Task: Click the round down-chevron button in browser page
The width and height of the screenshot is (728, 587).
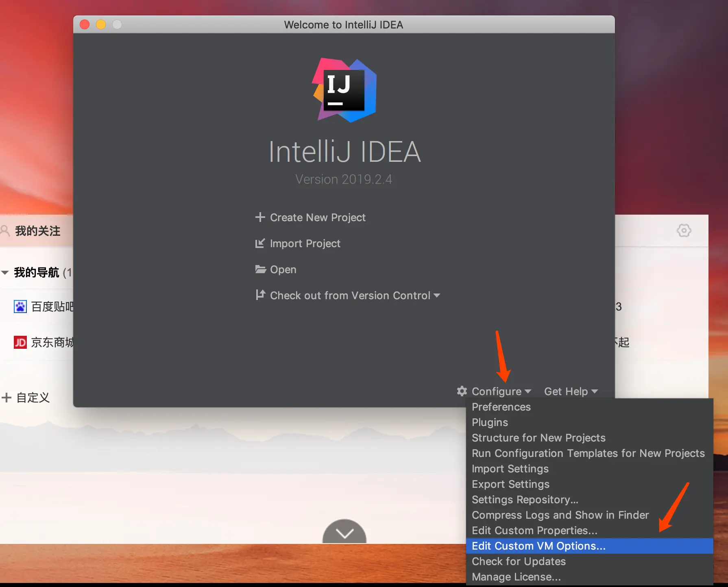Action: point(344,531)
